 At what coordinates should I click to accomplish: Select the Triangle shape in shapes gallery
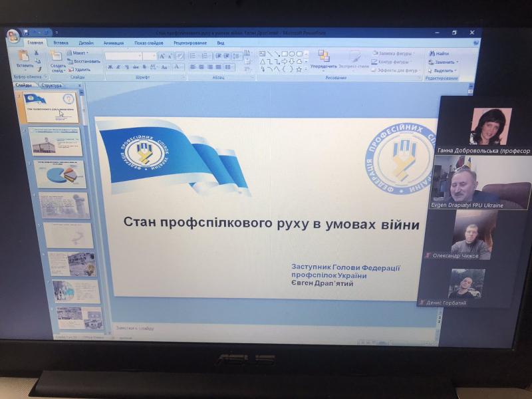tap(262, 62)
